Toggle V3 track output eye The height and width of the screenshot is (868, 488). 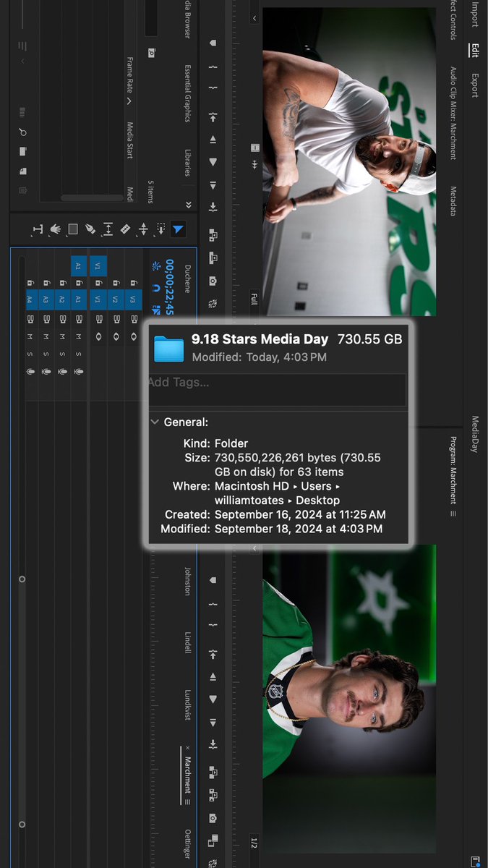[132, 336]
